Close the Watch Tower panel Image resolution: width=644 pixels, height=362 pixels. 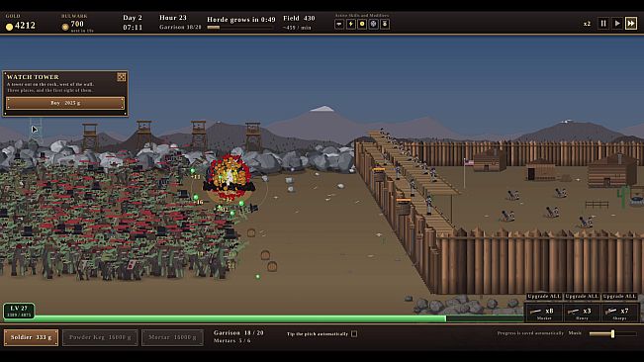[121, 77]
